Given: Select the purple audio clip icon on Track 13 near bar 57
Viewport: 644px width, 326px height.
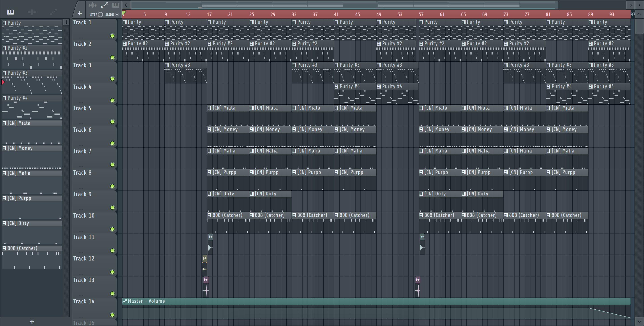Looking at the screenshot, I should 418,280.
